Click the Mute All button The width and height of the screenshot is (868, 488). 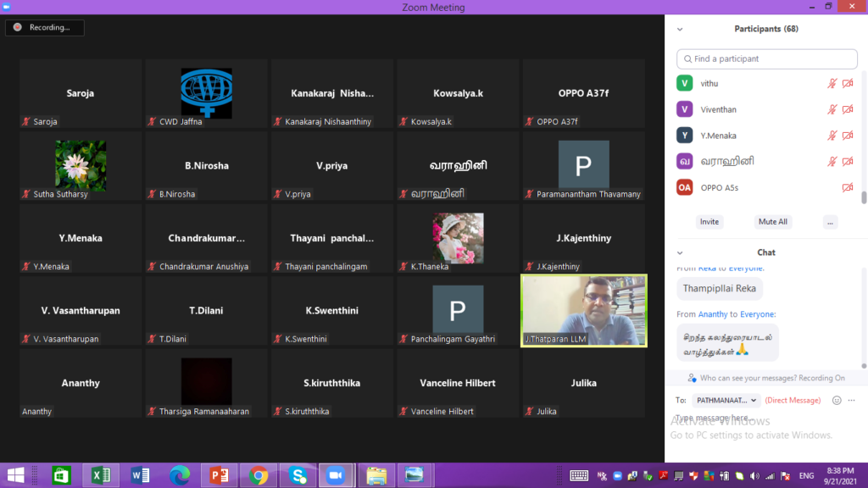(x=773, y=222)
